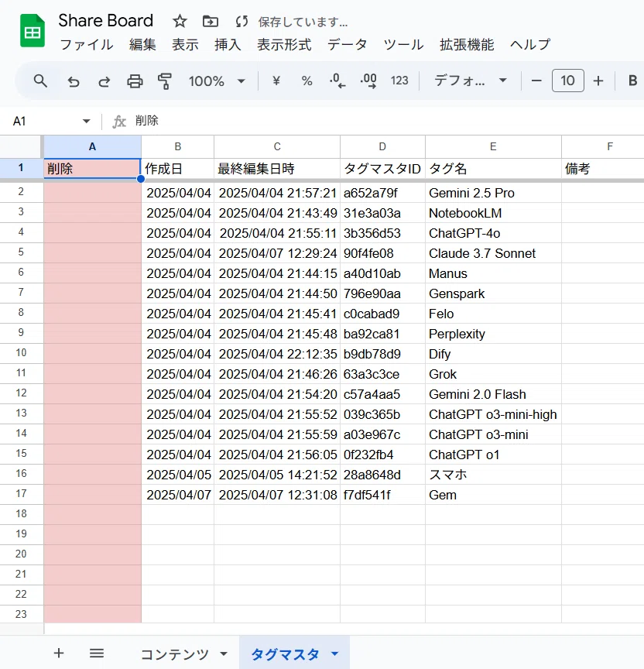Open the 拡張機能 menu
The width and height of the screenshot is (644, 669).
click(467, 44)
